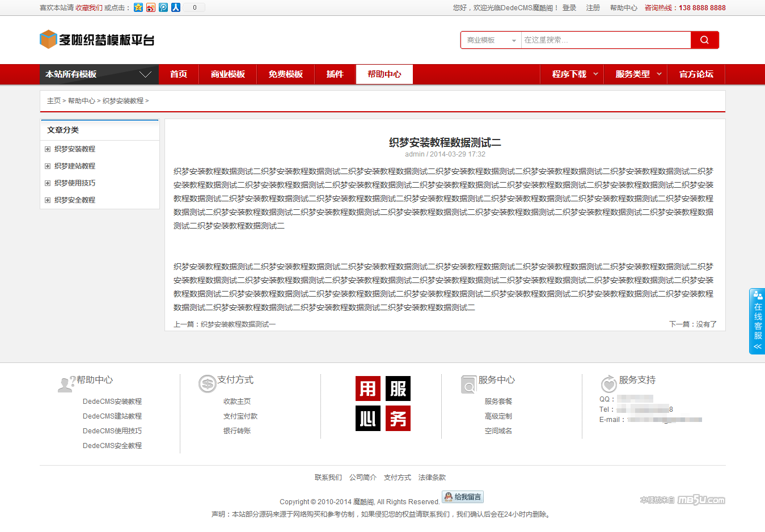Expand the 织梦安全教程 category tree item
Viewport: 765px width, 532px height.
point(48,200)
